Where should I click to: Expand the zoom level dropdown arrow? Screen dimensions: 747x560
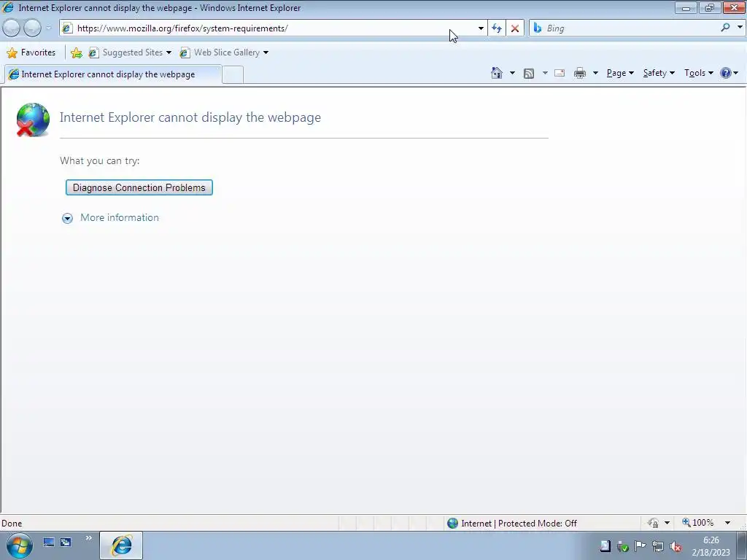coord(727,523)
